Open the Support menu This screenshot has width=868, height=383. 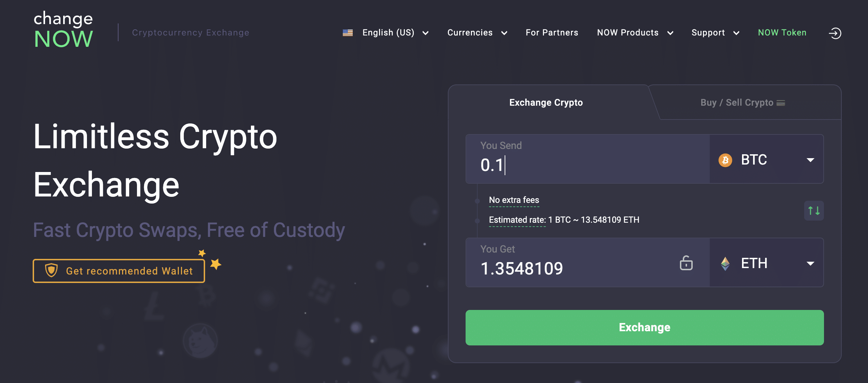(x=715, y=33)
